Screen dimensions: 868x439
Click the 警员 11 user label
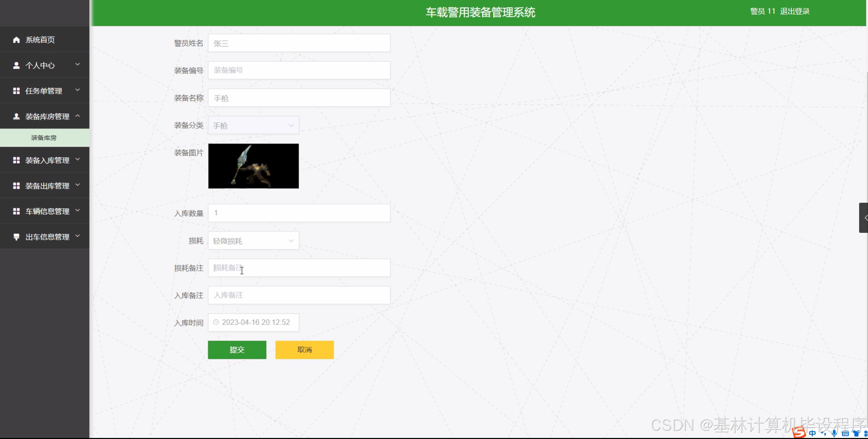pyautogui.click(x=762, y=11)
